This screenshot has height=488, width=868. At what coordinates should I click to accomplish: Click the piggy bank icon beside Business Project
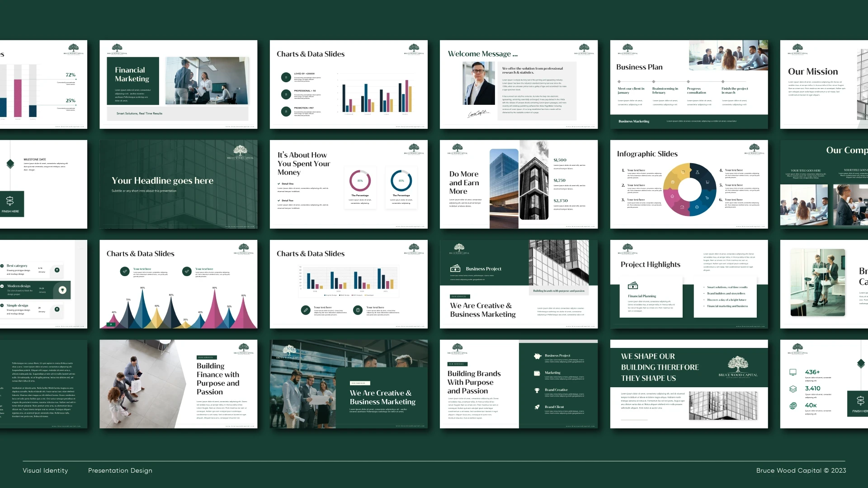538,356
